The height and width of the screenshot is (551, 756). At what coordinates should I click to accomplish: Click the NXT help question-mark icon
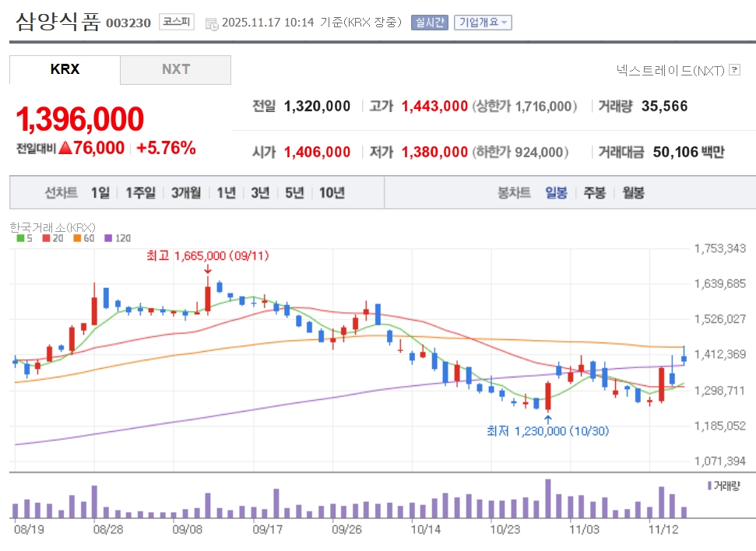click(734, 70)
